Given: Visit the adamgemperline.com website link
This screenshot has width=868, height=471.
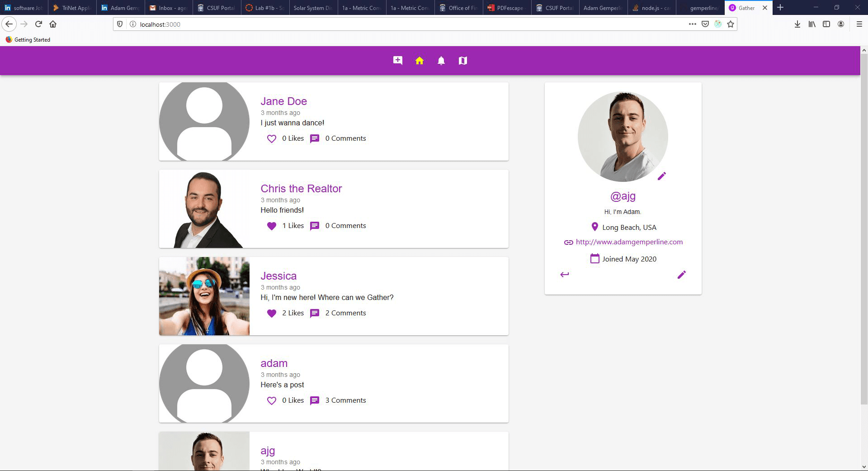Looking at the screenshot, I should coord(629,242).
